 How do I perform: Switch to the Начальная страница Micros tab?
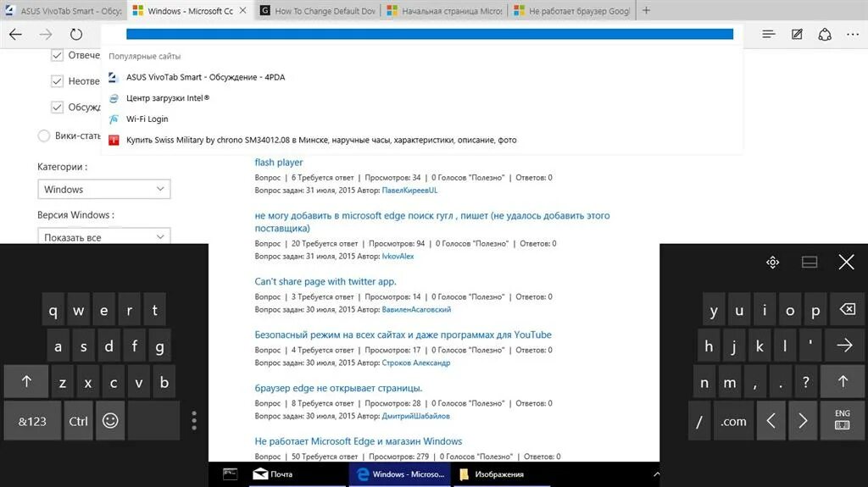pos(445,10)
